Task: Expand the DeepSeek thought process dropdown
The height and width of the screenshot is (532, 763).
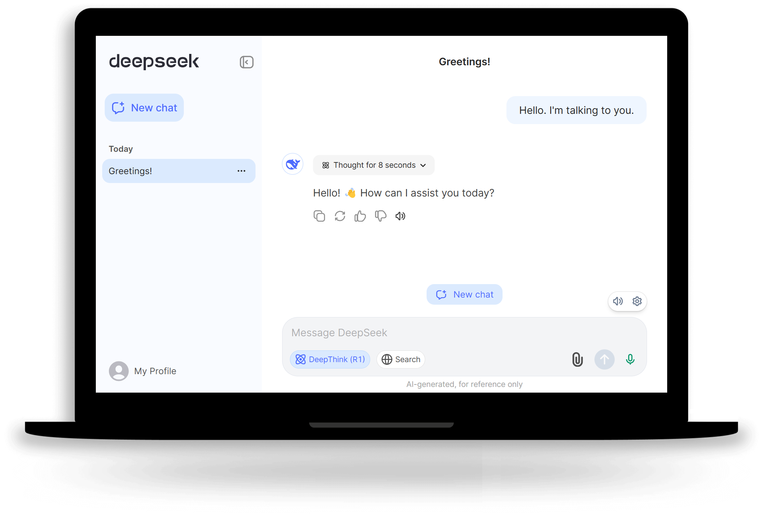Action: (x=373, y=165)
